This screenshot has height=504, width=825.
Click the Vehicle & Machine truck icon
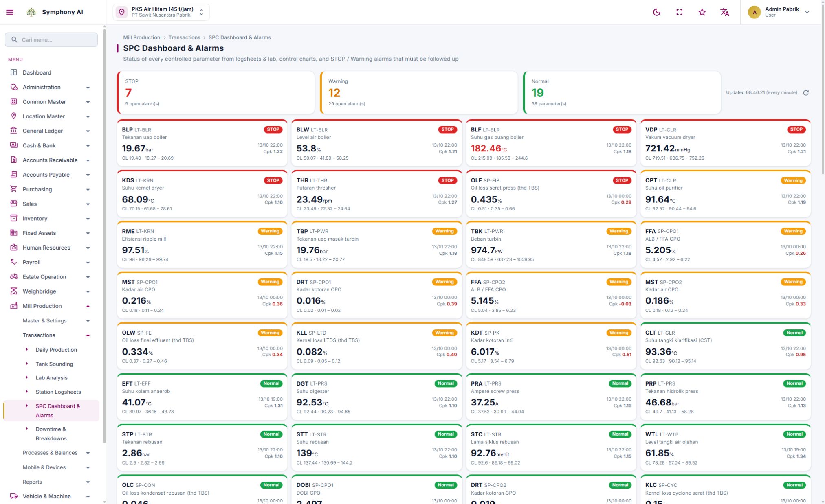pyautogui.click(x=14, y=496)
